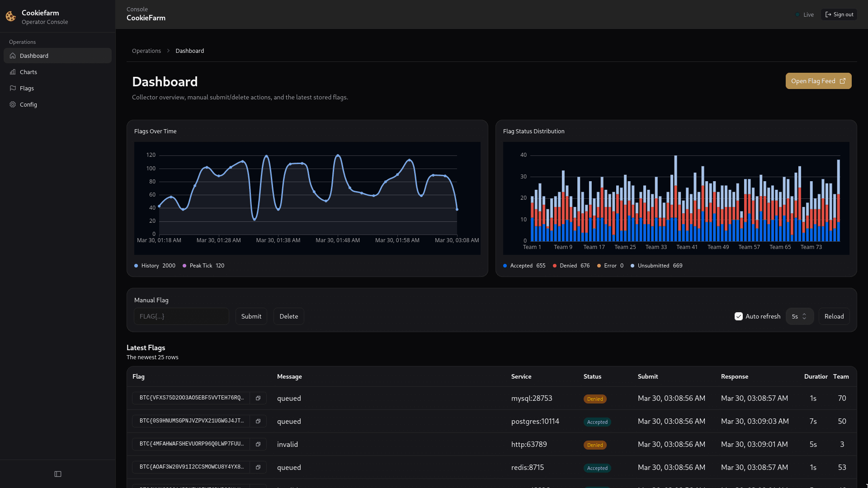Viewport: 868px width, 488px height.
Task: Expand the Operations breadcrumb chevron
Action: click(x=168, y=51)
